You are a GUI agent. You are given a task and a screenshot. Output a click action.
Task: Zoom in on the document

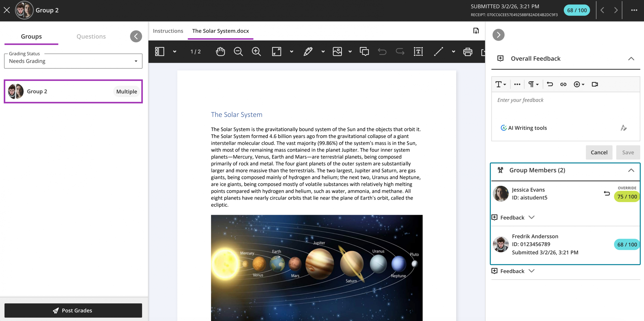(256, 52)
